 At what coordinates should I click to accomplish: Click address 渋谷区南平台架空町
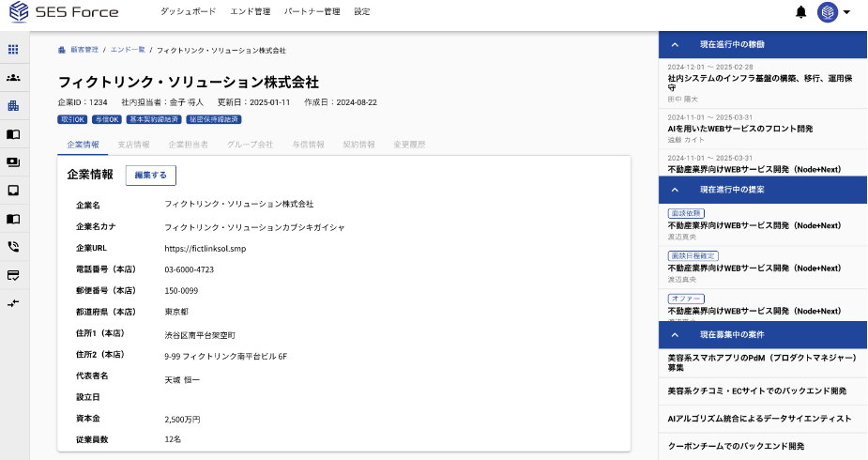click(200, 335)
